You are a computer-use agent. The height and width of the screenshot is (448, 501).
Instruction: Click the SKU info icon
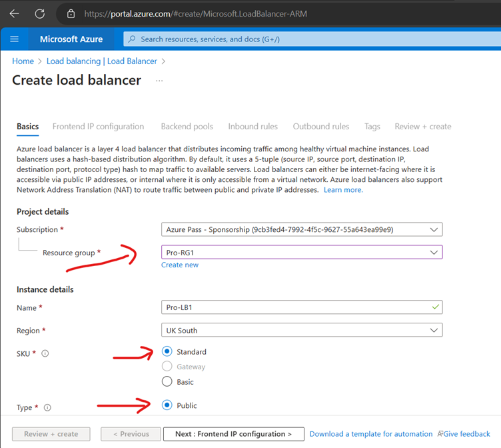(45, 354)
